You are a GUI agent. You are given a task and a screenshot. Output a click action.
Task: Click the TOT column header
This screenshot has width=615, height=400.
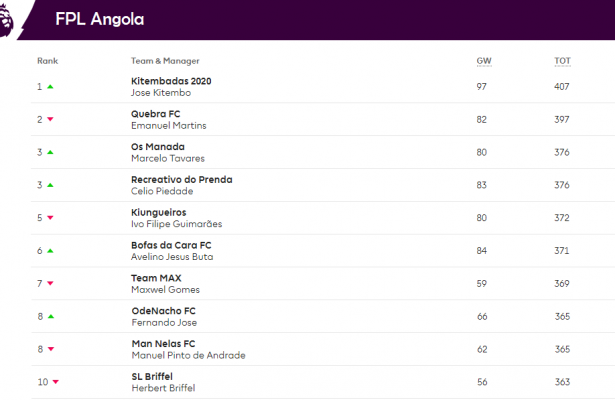[562, 61]
